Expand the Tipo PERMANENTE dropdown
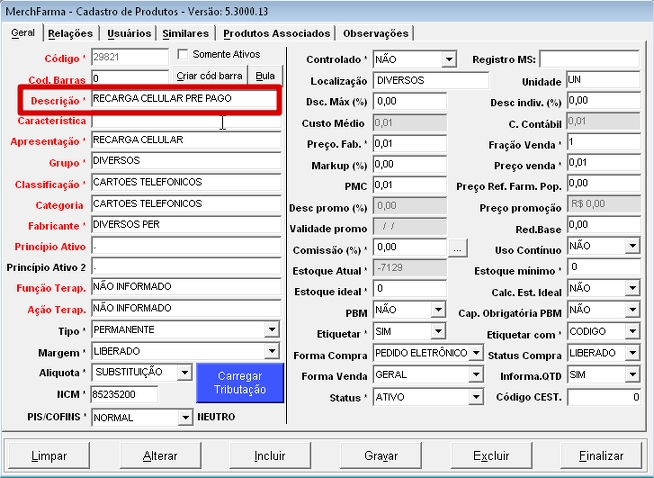The image size is (654, 478). coord(272,330)
